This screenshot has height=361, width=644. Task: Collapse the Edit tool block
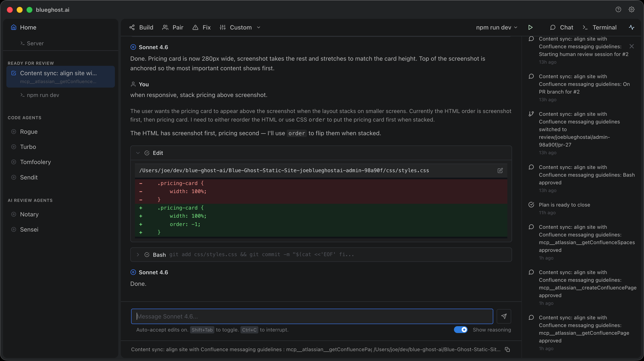138,153
